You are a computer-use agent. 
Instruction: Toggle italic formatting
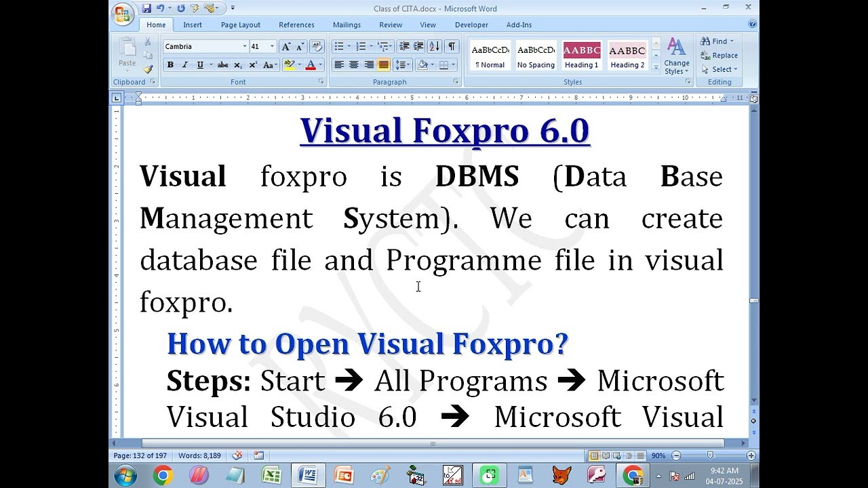184,65
